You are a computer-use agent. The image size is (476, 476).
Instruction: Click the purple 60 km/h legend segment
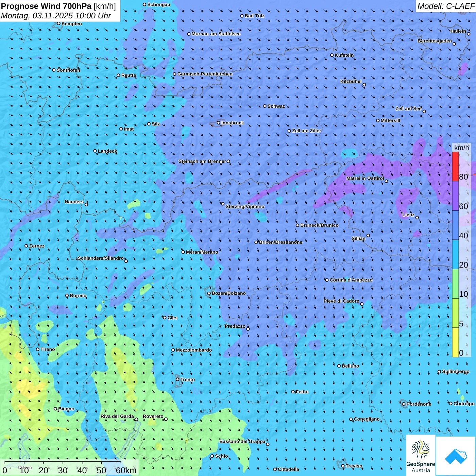pos(455,196)
